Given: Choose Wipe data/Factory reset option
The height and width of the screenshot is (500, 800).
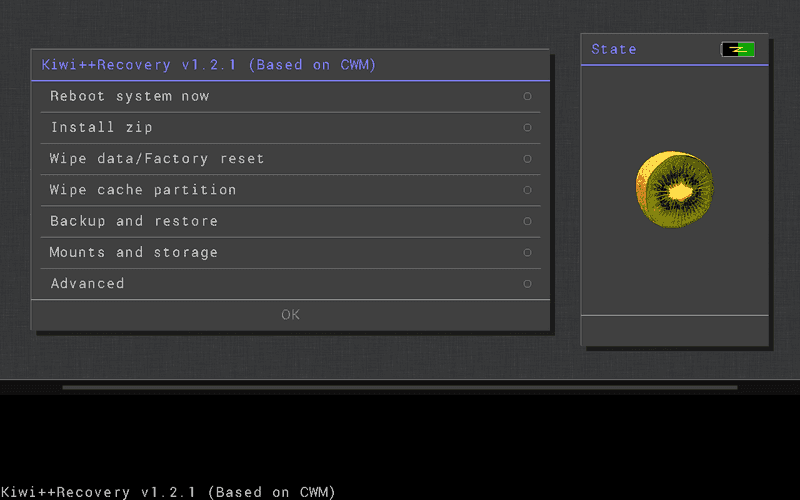Looking at the screenshot, I should pos(290,159).
